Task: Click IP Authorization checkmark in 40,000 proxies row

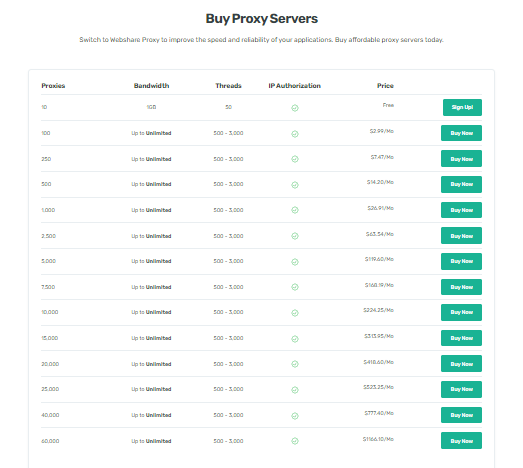Action: (x=295, y=416)
